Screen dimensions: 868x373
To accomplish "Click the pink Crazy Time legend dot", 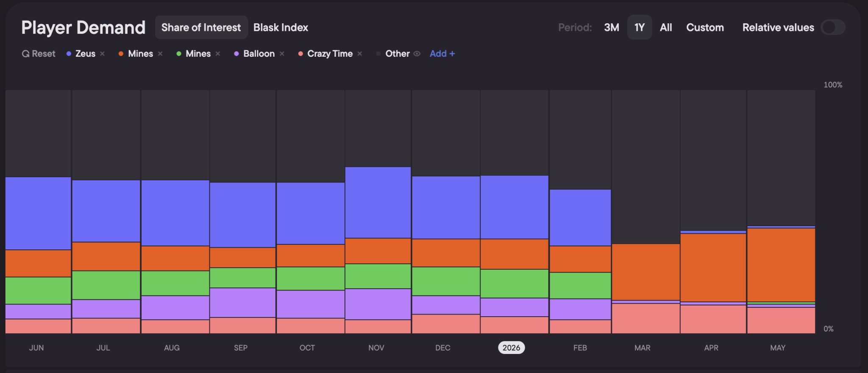I will coord(300,54).
